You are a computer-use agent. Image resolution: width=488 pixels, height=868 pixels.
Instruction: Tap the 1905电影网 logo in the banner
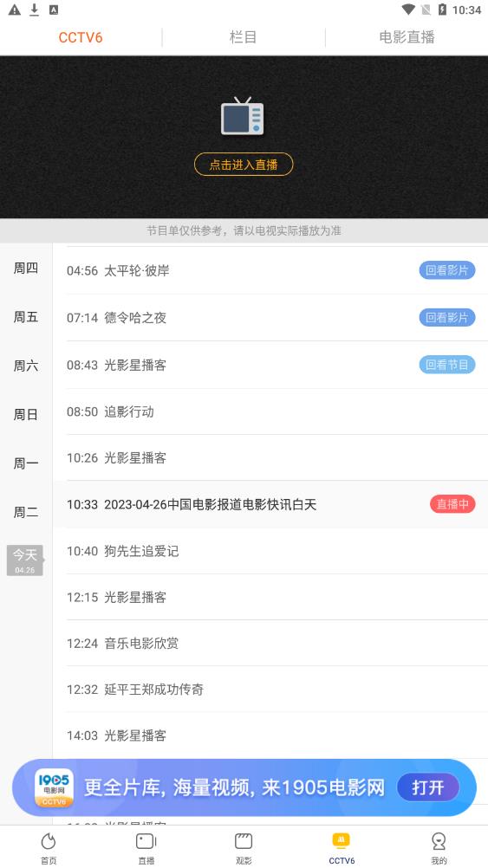tap(55, 787)
